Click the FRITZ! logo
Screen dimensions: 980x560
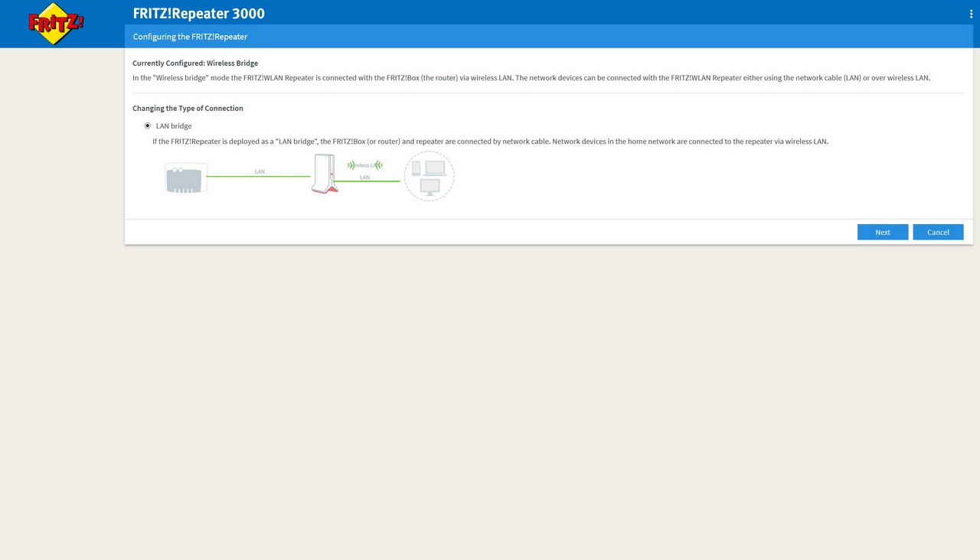coord(56,23)
